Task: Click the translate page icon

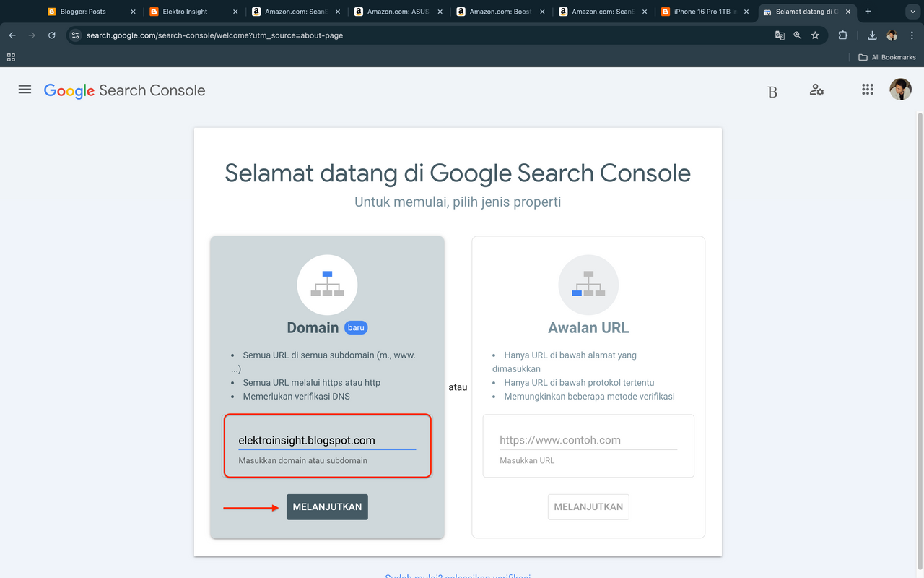Action: coord(780,35)
